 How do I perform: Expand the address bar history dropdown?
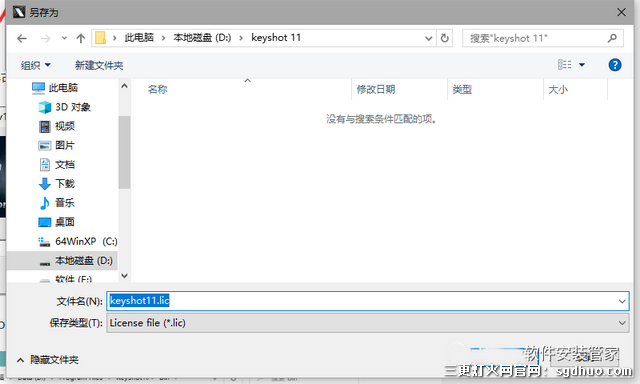(429, 38)
